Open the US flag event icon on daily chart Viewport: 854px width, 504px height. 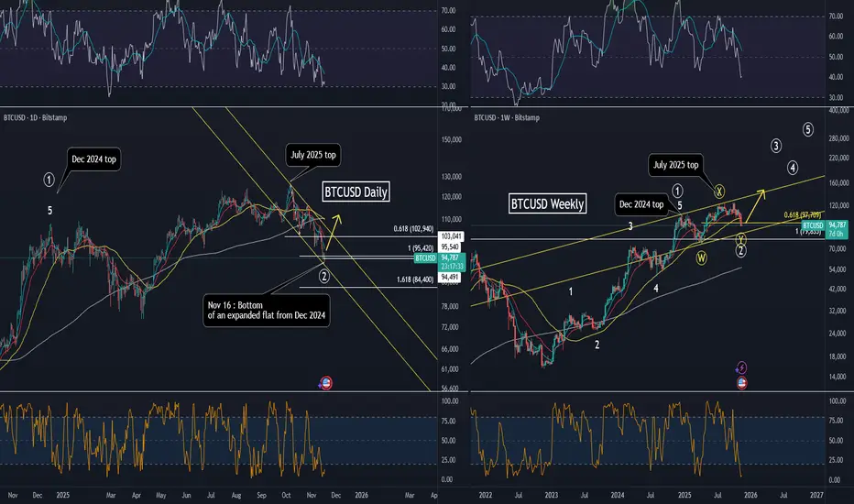pyautogui.click(x=325, y=383)
